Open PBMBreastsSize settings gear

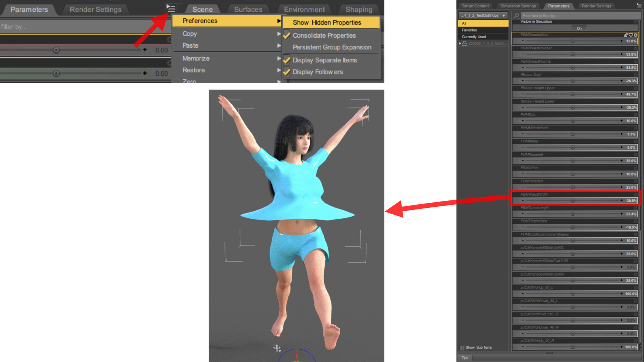[636, 35]
